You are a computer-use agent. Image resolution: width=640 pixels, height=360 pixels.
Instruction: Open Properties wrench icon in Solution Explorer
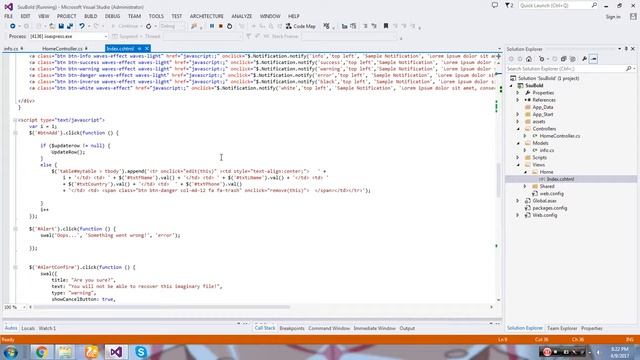(x=584, y=59)
